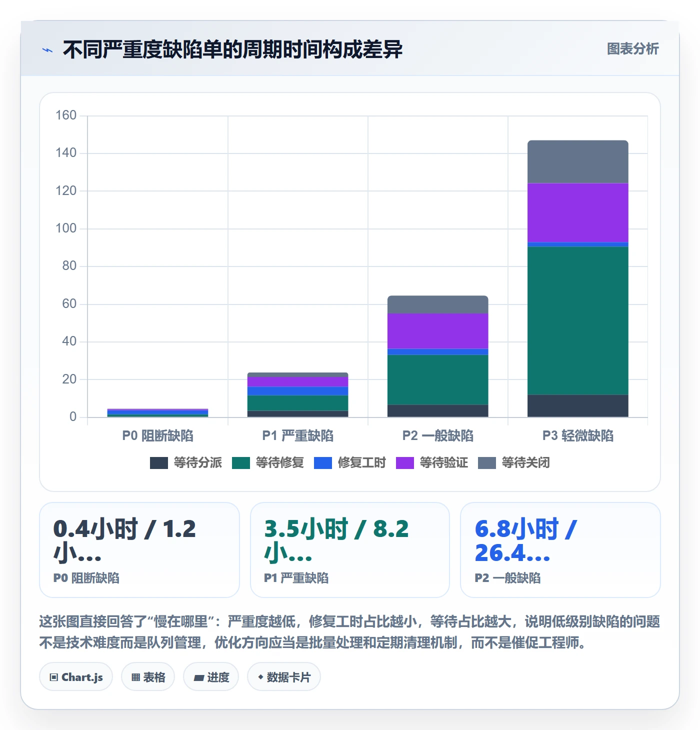
Task: Click the P1 严重缺陷 x-axis label
Action: (x=298, y=436)
